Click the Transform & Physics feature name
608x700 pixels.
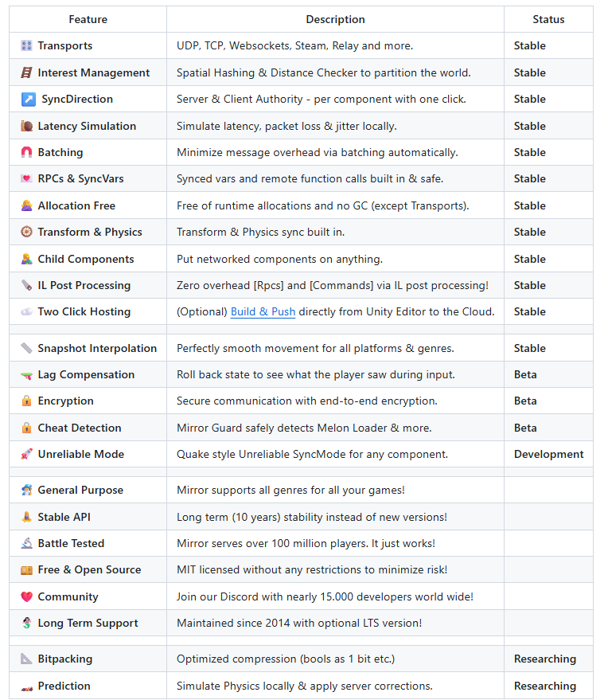90,232
